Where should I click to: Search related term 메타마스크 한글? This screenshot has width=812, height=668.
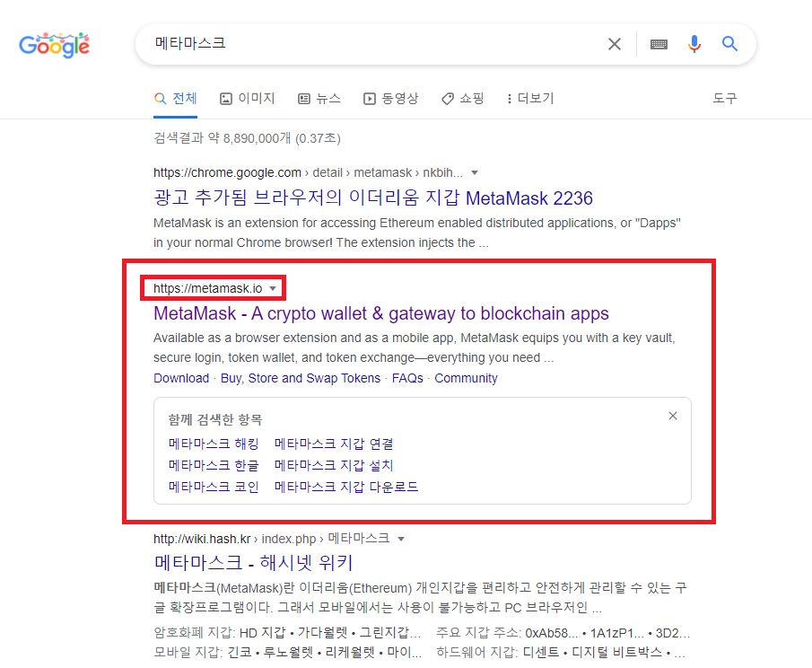click(214, 465)
